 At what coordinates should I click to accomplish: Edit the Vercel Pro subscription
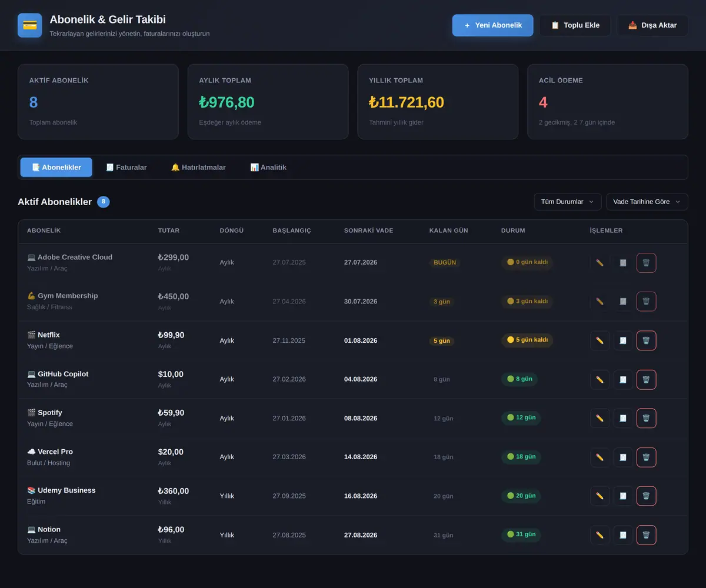click(x=600, y=457)
